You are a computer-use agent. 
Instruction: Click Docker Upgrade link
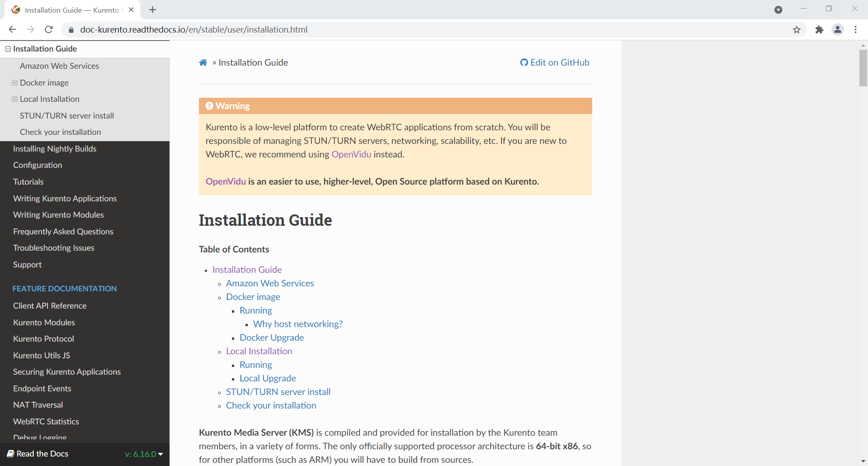tap(272, 338)
